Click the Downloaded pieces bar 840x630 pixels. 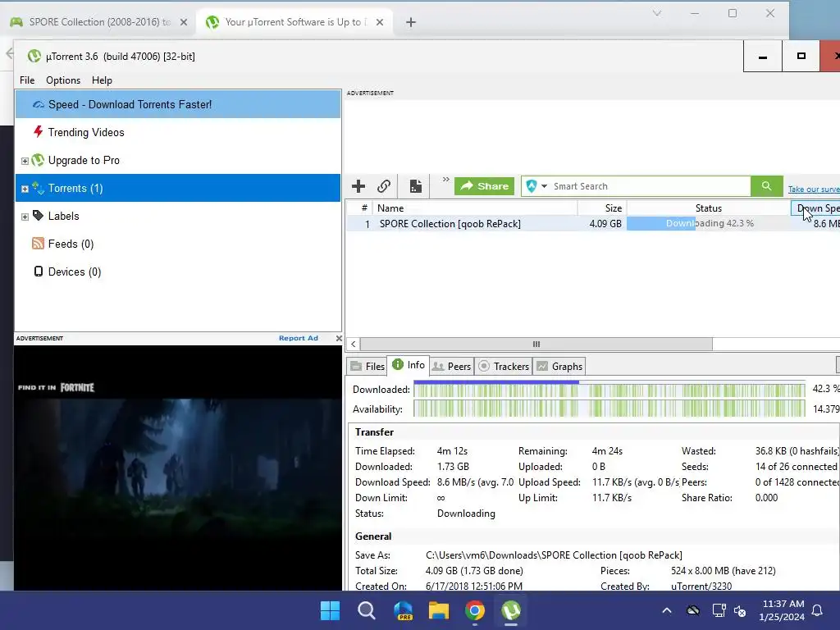(609, 390)
